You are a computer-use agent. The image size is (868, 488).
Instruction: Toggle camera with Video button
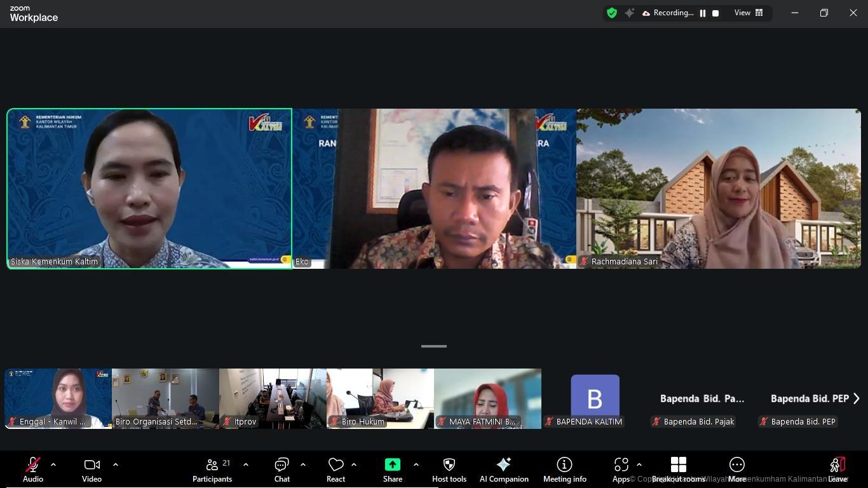[x=92, y=470]
